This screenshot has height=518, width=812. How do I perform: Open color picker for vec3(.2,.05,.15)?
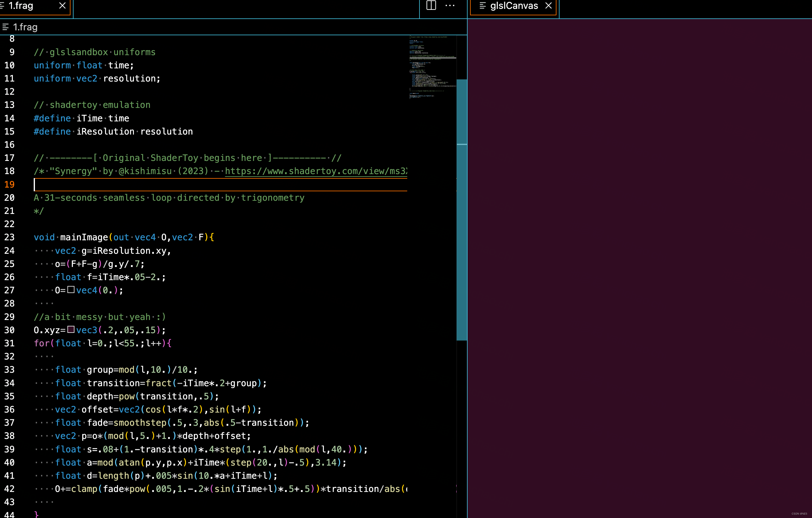click(x=71, y=329)
